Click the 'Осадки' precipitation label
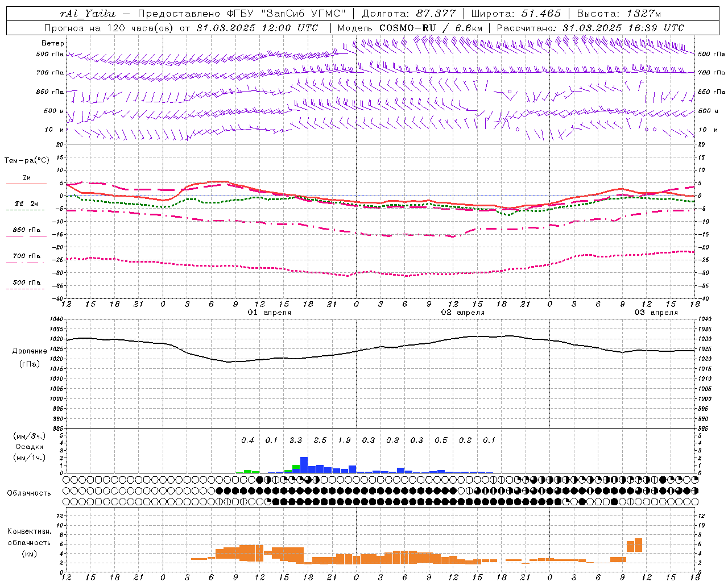The width and height of the screenshot is (728, 582). click(x=30, y=447)
